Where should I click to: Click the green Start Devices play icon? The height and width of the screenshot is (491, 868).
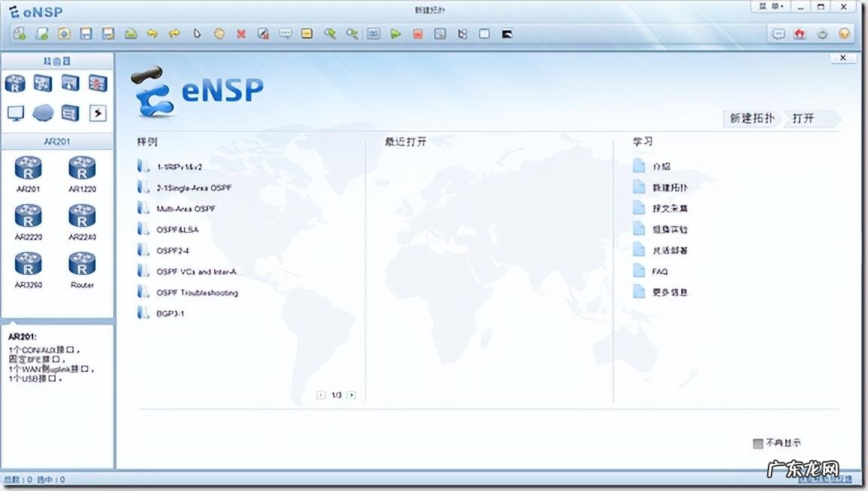coord(396,34)
